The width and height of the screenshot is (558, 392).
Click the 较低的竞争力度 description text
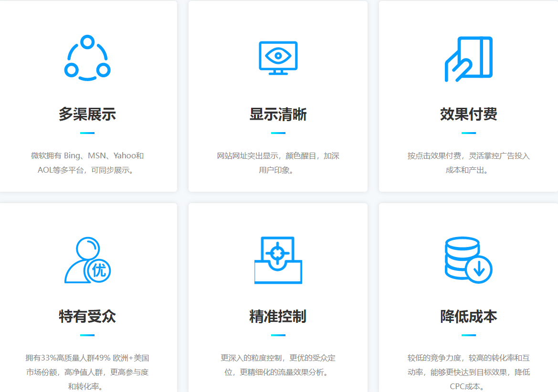click(x=468, y=372)
